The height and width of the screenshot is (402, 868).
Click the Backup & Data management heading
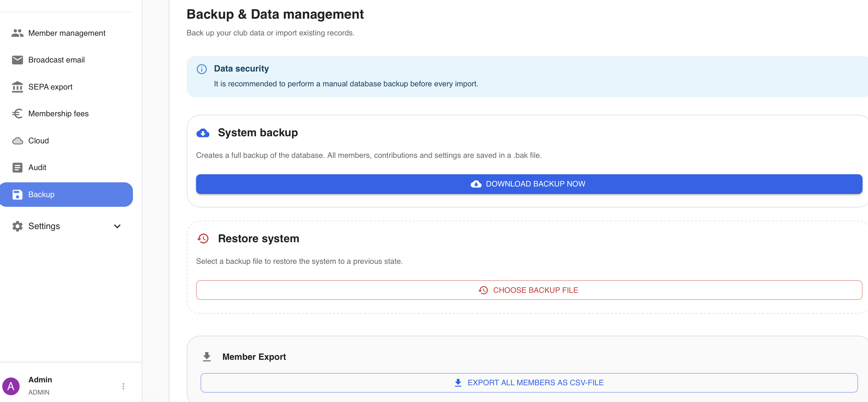click(275, 14)
